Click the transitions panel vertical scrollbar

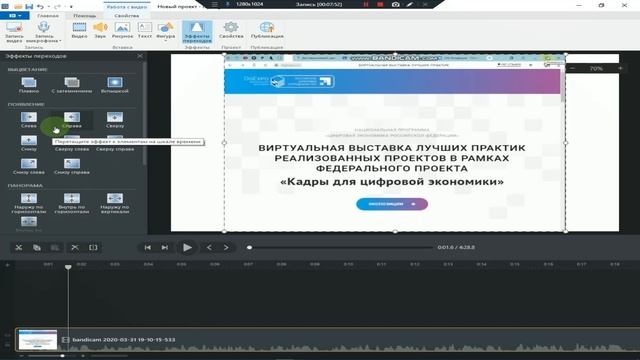(144, 113)
